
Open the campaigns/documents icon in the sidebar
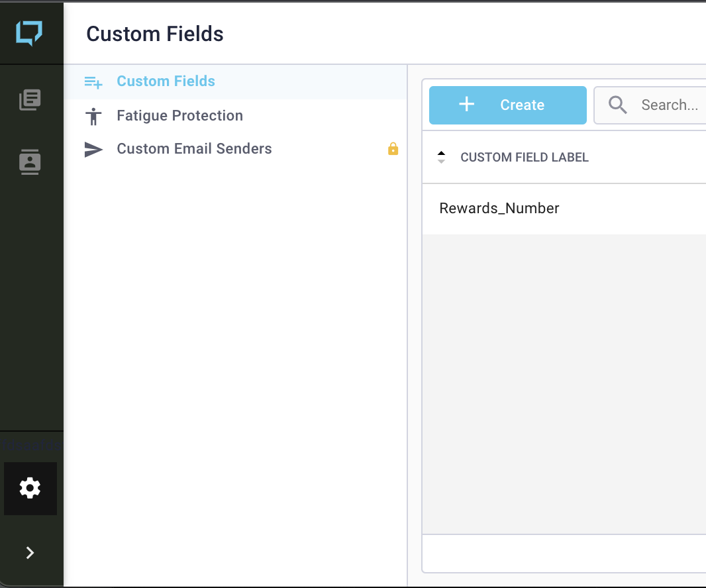pos(30,99)
